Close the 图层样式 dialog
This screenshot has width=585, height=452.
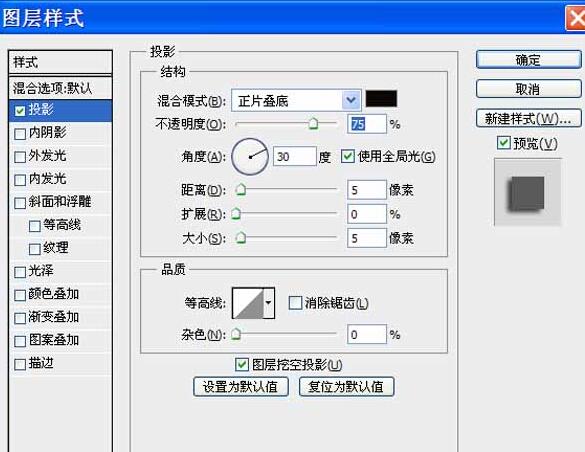[576, 18]
